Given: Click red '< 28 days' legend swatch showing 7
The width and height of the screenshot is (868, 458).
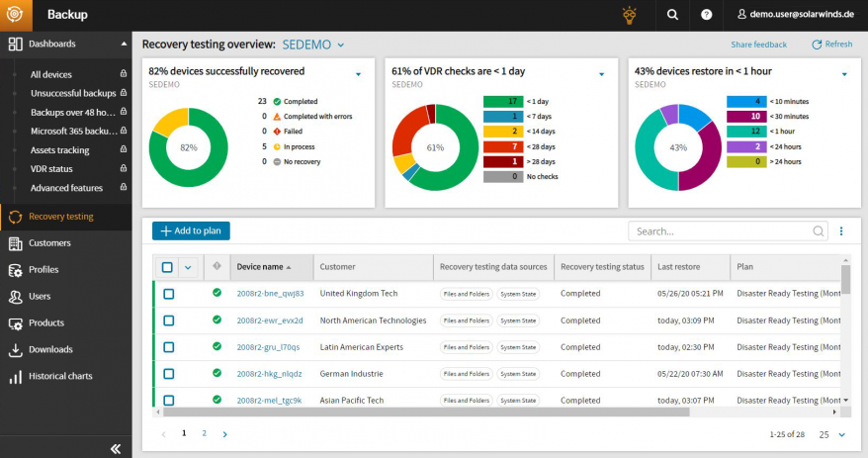Looking at the screenshot, I should pos(502,146).
